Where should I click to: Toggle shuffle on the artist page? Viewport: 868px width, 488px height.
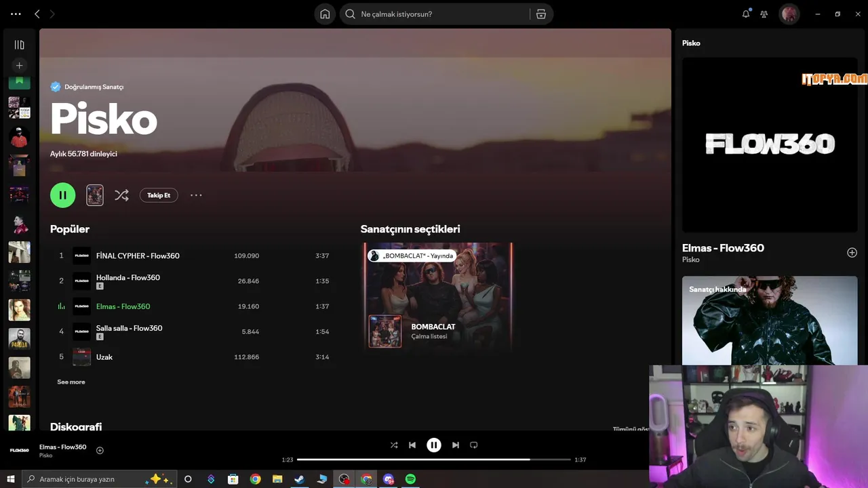click(x=121, y=195)
